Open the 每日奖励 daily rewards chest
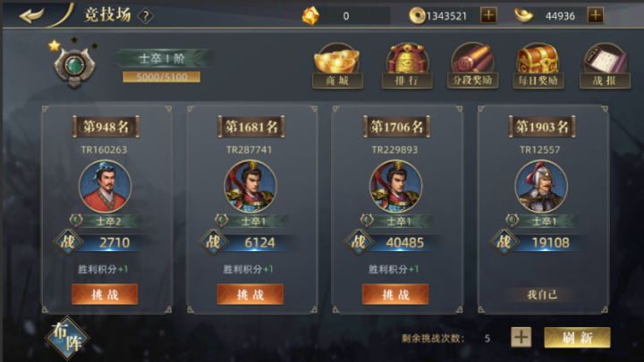644x362 pixels. click(538, 66)
